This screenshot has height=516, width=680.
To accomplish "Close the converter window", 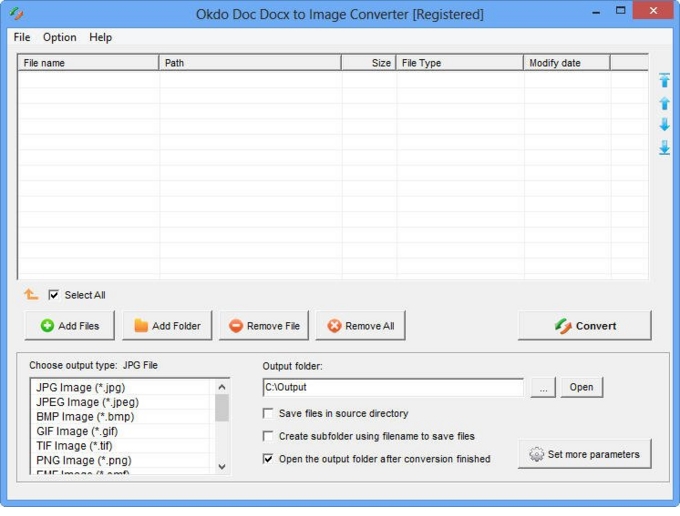I will coord(653,10).
